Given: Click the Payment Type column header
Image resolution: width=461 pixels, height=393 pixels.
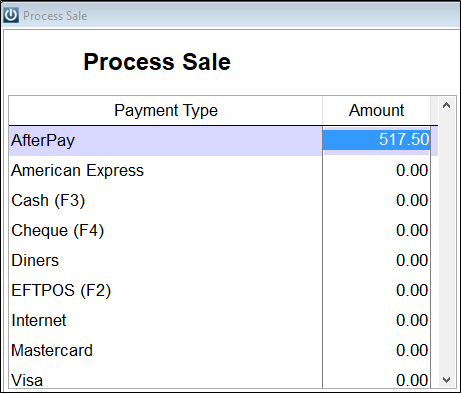Looking at the screenshot, I should (165, 111).
